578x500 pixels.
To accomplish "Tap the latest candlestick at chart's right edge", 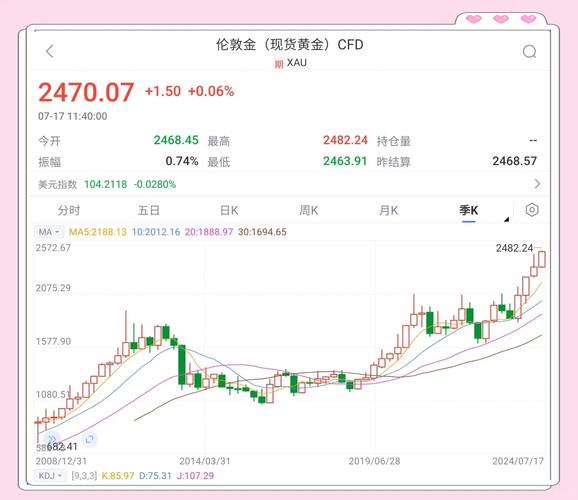I will tap(542, 259).
